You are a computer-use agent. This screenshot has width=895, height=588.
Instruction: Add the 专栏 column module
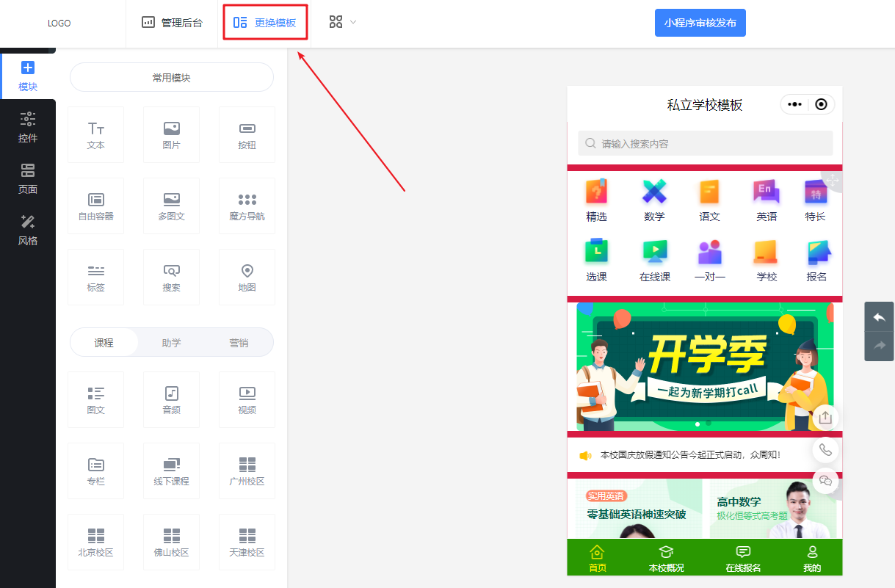95,471
